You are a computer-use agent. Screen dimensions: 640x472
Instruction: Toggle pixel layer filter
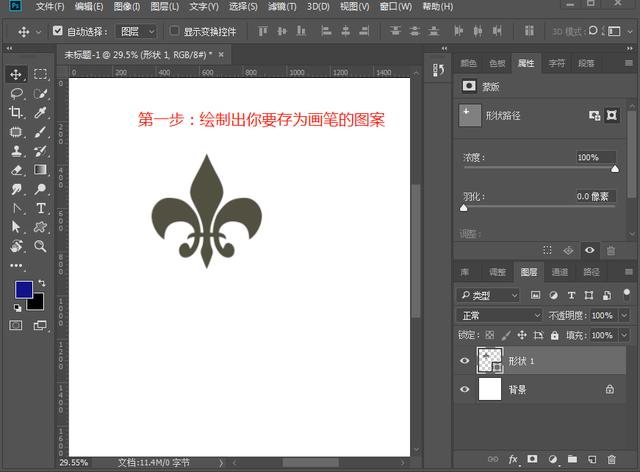pos(535,295)
